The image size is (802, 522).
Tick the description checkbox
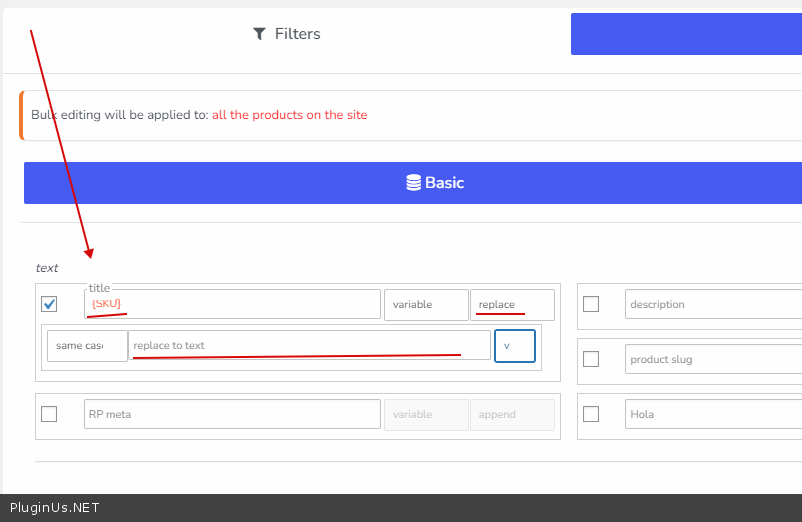coord(591,304)
